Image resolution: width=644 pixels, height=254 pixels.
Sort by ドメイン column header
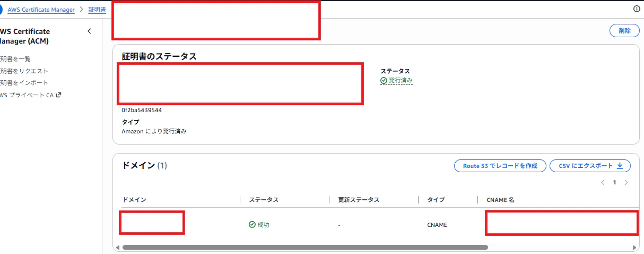point(134,200)
